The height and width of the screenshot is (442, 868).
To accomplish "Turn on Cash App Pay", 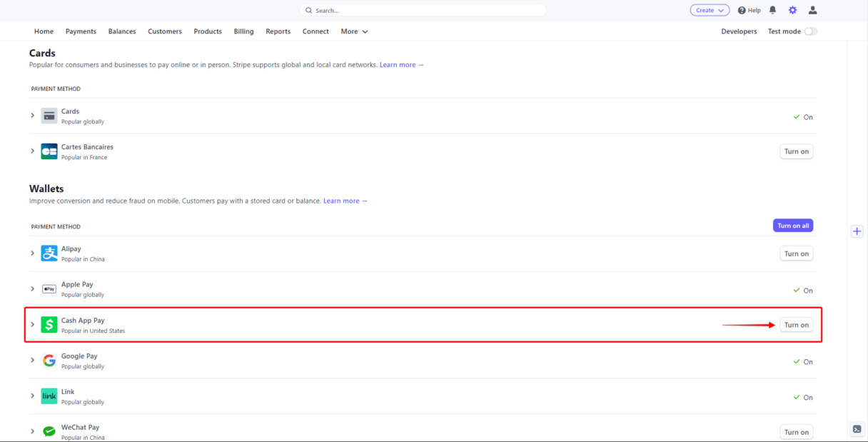I will click(x=797, y=325).
